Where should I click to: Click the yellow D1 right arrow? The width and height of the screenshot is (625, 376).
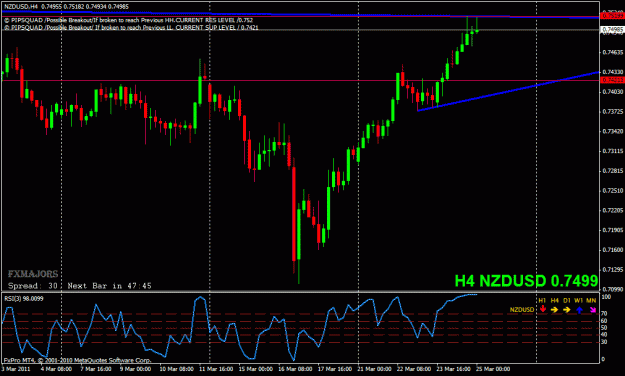click(x=567, y=309)
